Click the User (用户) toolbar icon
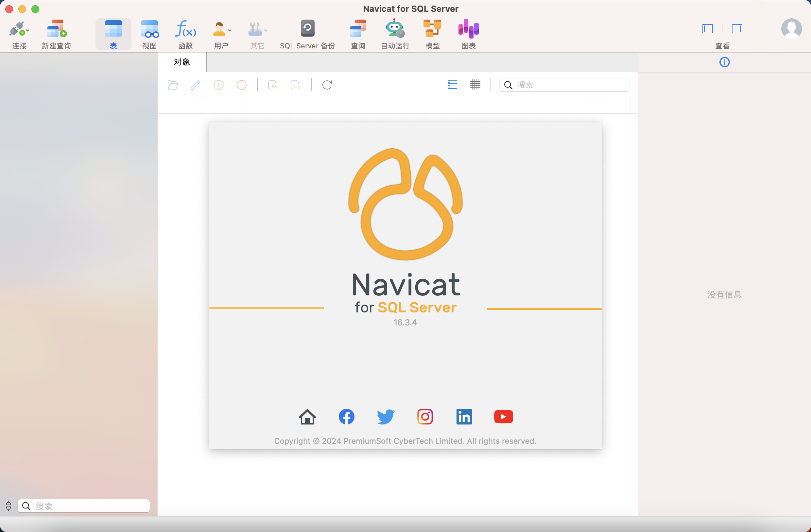 click(219, 29)
